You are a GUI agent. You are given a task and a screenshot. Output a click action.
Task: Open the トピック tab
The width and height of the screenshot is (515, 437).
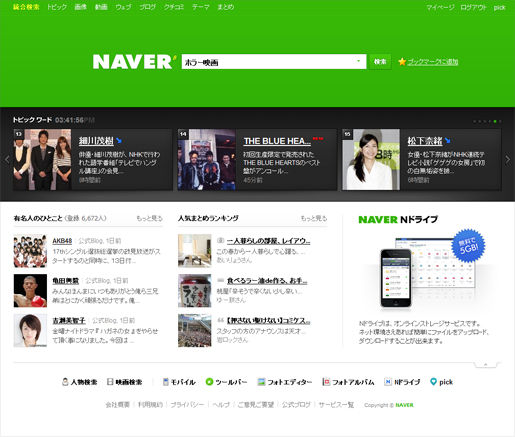point(57,7)
